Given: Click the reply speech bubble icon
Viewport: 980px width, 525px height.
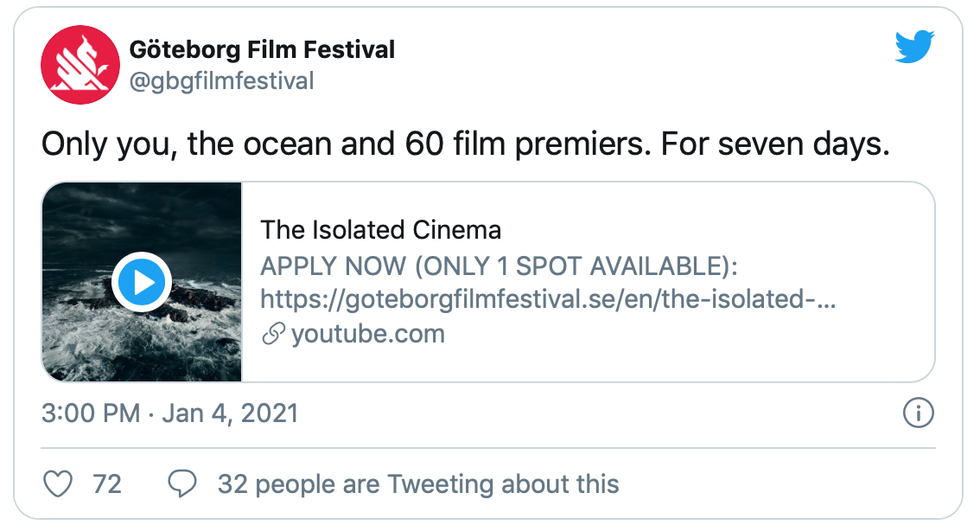Looking at the screenshot, I should tap(182, 483).
